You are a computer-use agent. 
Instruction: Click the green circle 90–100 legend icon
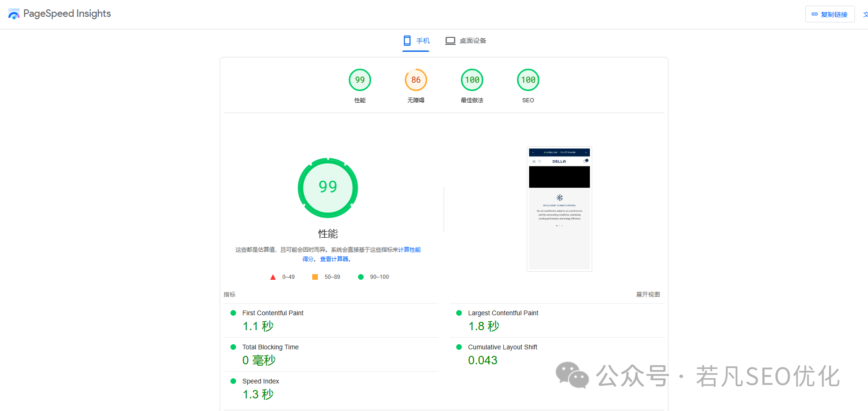coord(361,277)
